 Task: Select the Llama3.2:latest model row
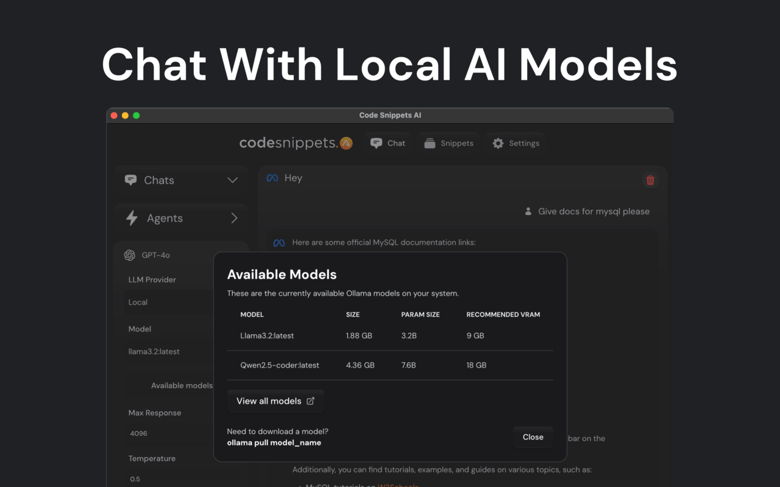tap(390, 336)
